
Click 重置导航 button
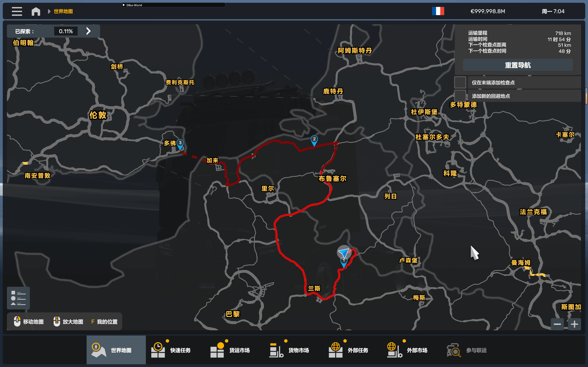(517, 65)
